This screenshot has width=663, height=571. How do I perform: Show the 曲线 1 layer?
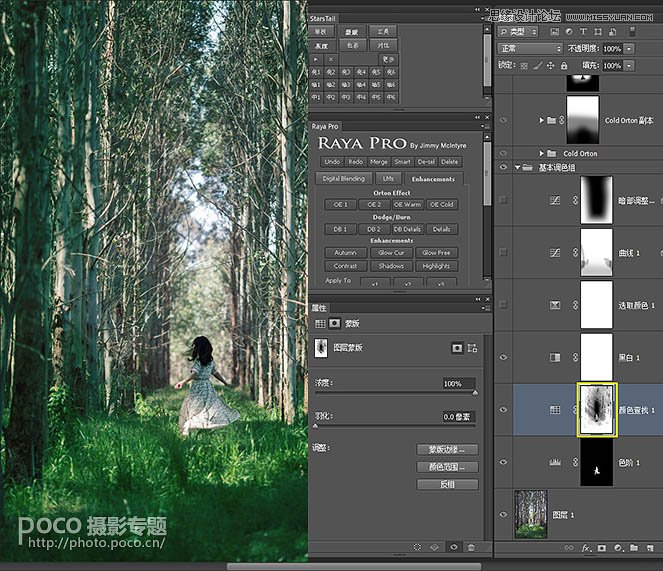coord(503,252)
